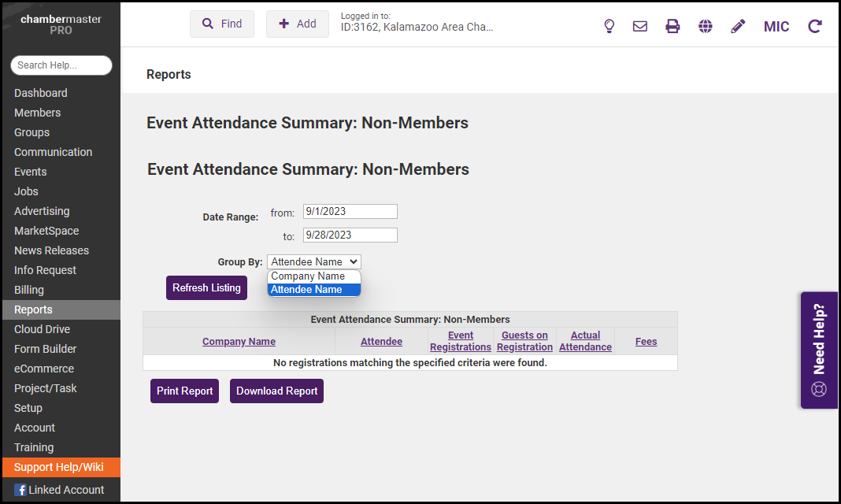Click the Facebook Linked Account icon
The width and height of the screenshot is (841, 504).
pos(20,490)
